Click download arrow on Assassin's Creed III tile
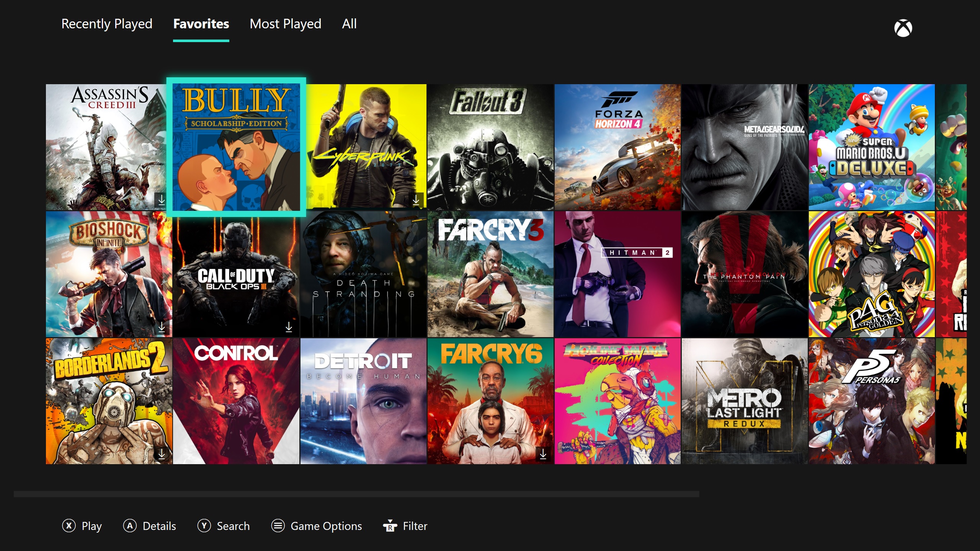This screenshot has height=551, width=980. pos(162,200)
